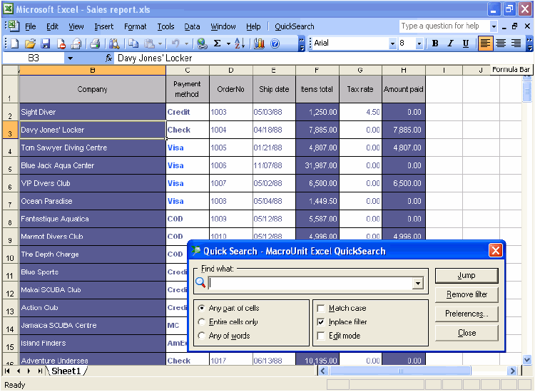Create a new blank workbook
The height and width of the screenshot is (392, 535).
15,43
